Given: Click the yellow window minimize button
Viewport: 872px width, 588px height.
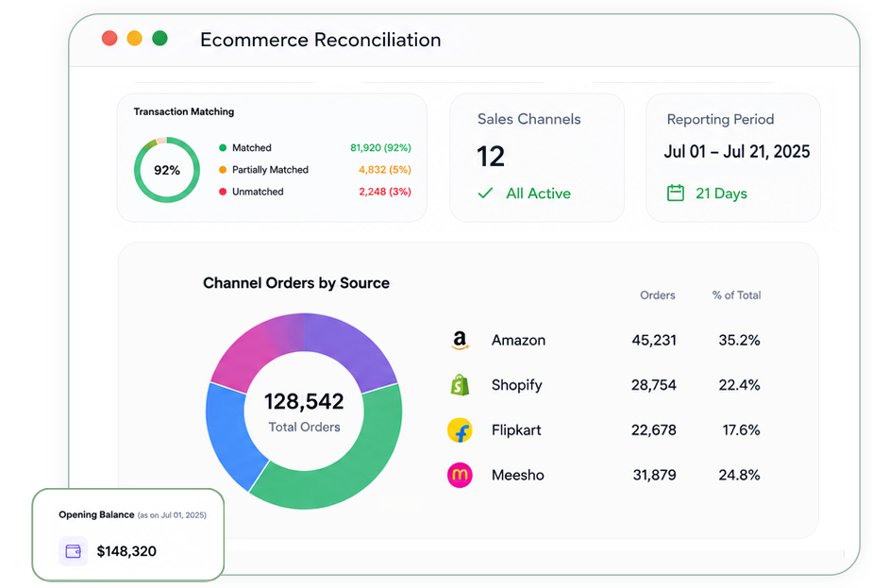Looking at the screenshot, I should point(135,39).
